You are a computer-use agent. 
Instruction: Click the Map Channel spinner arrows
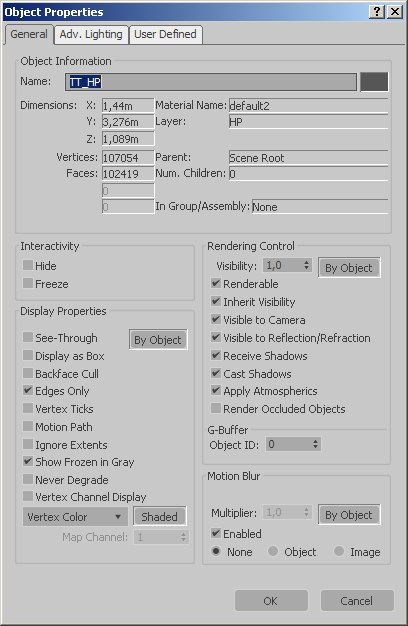point(183,537)
